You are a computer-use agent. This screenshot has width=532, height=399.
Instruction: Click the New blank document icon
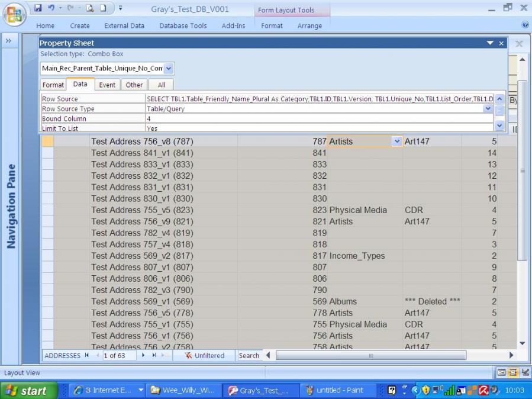[102, 9]
